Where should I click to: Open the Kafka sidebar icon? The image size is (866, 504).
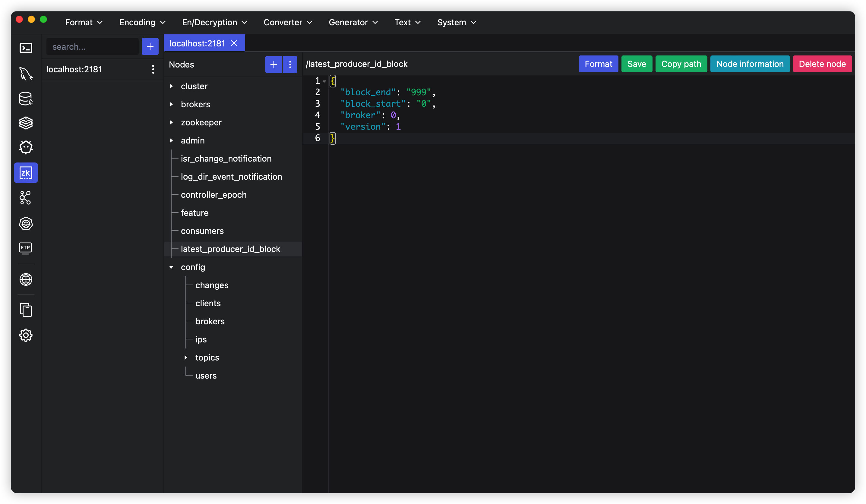[x=26, y=198]
